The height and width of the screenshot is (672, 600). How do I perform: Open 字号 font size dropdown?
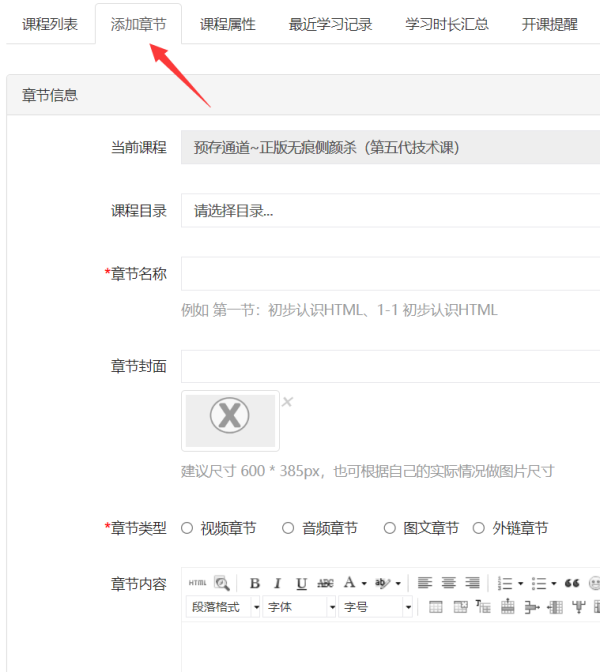(x=375, y=607)
